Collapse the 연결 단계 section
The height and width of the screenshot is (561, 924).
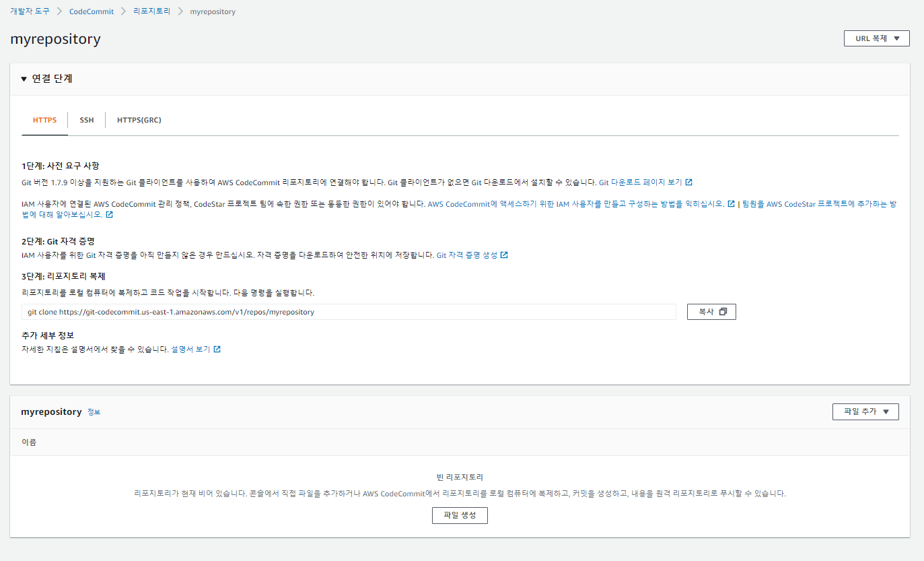coord(46,79)
